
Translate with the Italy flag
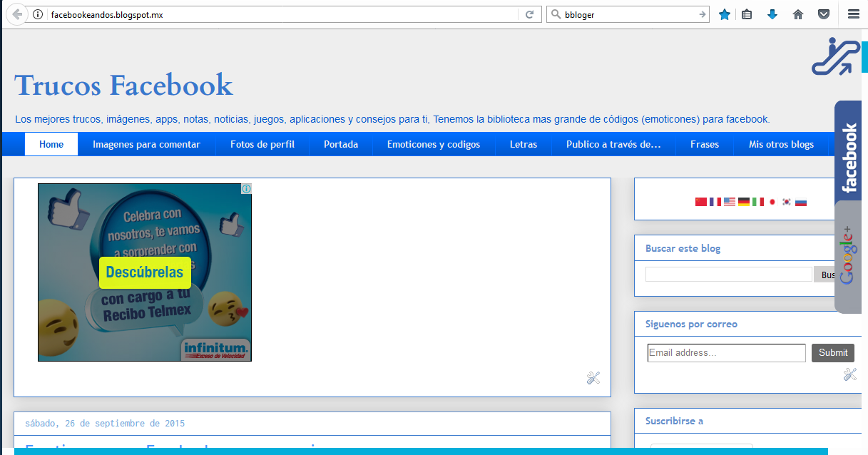[758, 202]
